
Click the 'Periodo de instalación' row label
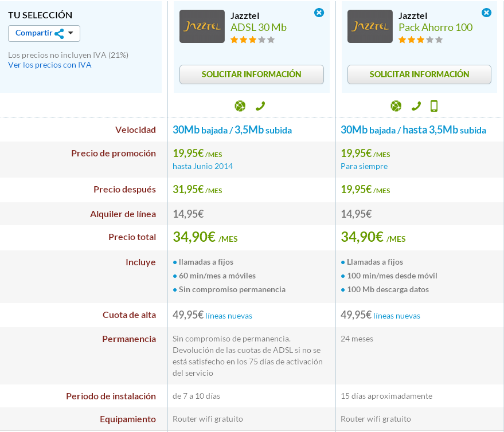point(111,396)
